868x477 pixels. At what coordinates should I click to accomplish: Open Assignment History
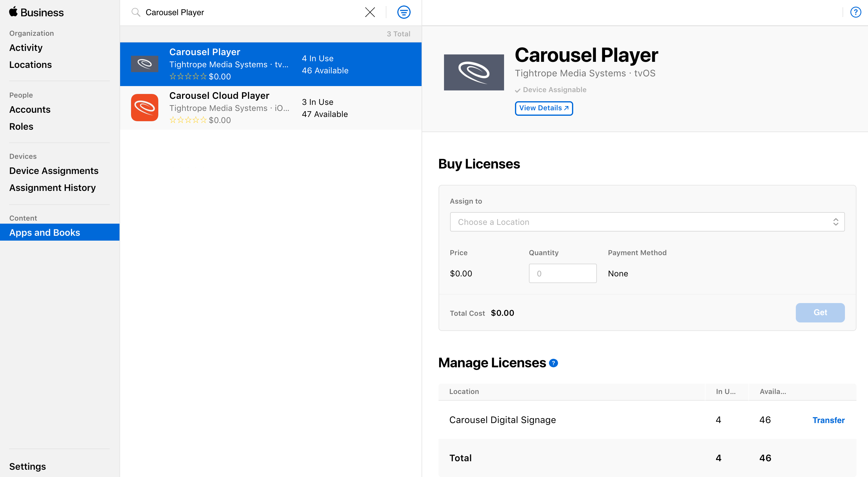(52, 188)
